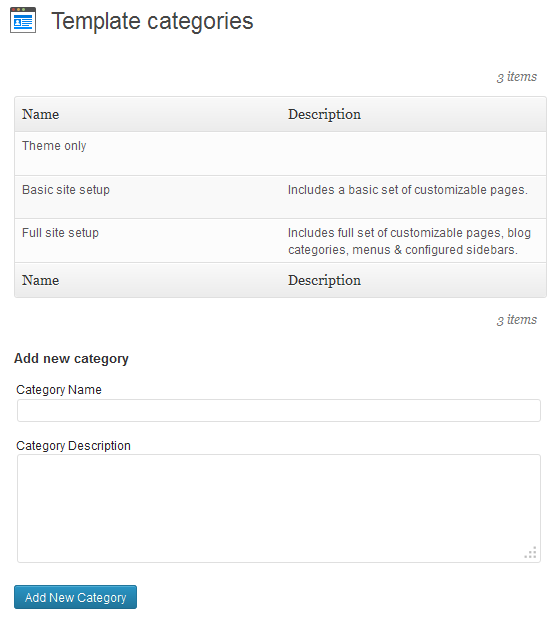
Task: Sort by the top Description column header
Action: [324, 114]
